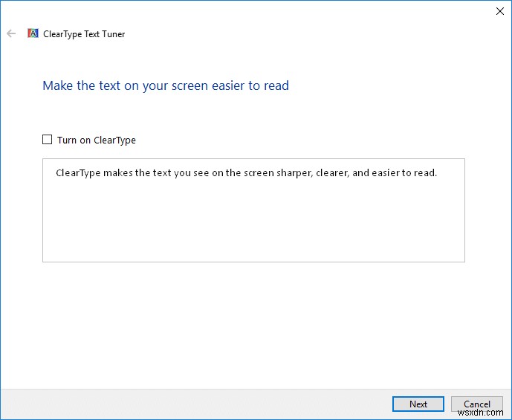Enable the Turn on ClearType checkbox
This screenshot has height=420, width=512.
click(x=47, y=140)
